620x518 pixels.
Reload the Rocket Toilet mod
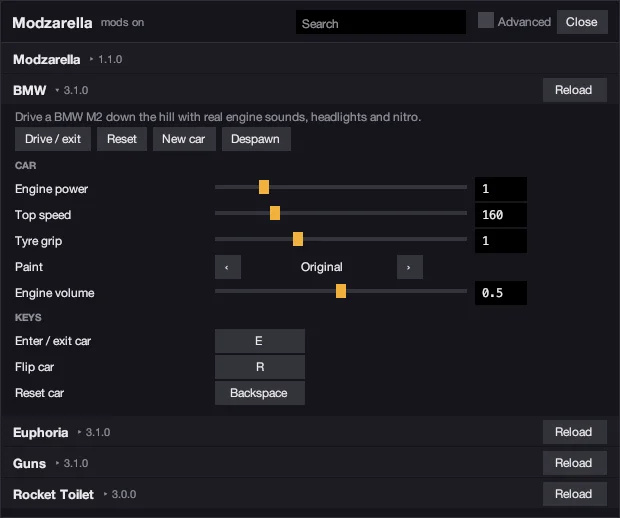[575, 494]
